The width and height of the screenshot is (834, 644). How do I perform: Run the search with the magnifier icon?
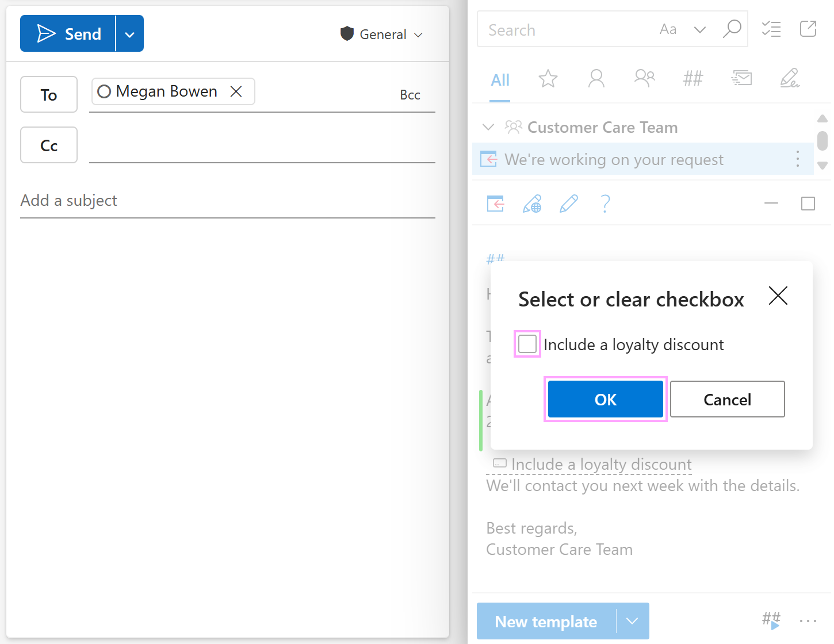click(x=732, y=29)
